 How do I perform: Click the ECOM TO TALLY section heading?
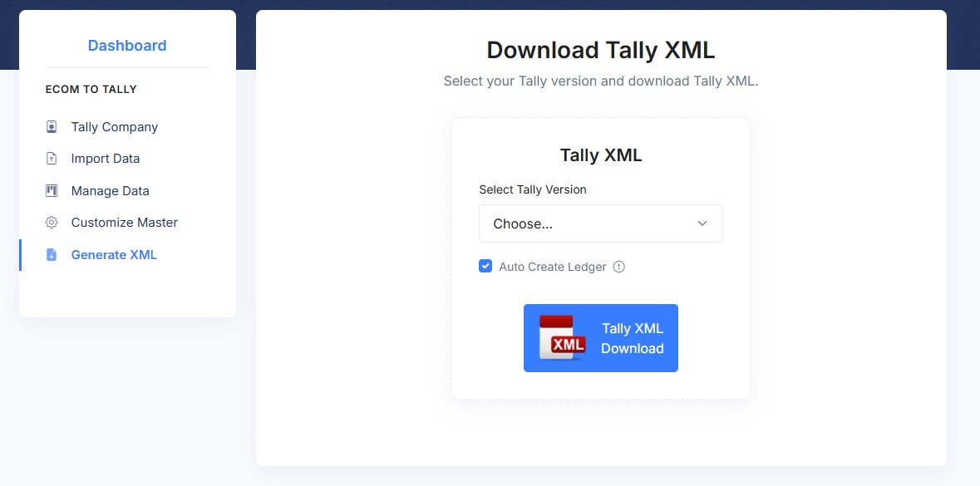tap(91, 90)
